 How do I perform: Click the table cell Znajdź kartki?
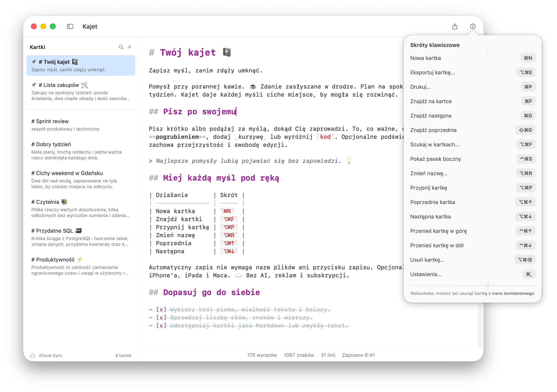pos(179,219)
